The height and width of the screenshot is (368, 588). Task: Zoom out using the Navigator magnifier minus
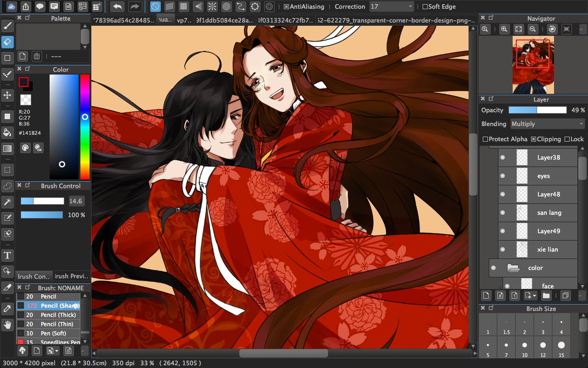click(x=533, y=29)
